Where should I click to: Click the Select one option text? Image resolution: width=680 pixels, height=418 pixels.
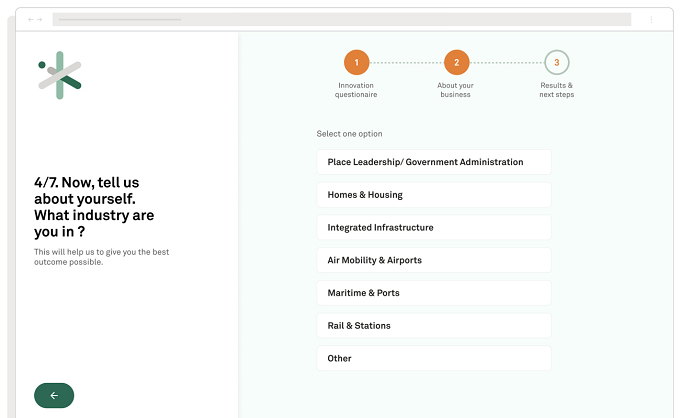(350, 134)
